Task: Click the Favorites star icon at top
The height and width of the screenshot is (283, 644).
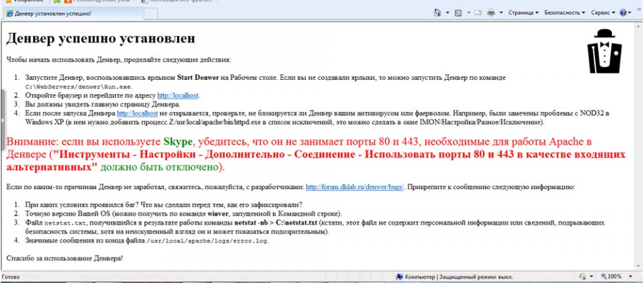Action: point(8,1)
